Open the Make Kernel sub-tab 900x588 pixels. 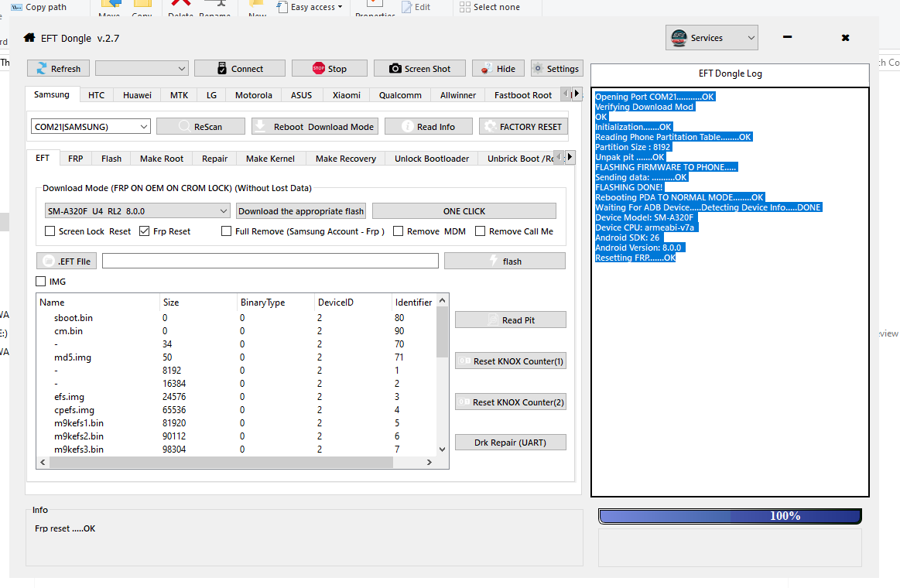click(270, 159)
